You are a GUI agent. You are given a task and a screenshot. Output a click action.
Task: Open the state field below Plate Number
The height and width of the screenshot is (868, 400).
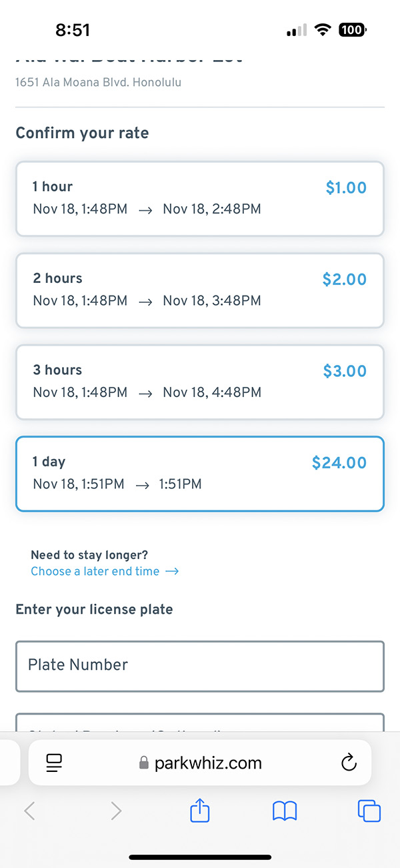(x=200, y=723)
